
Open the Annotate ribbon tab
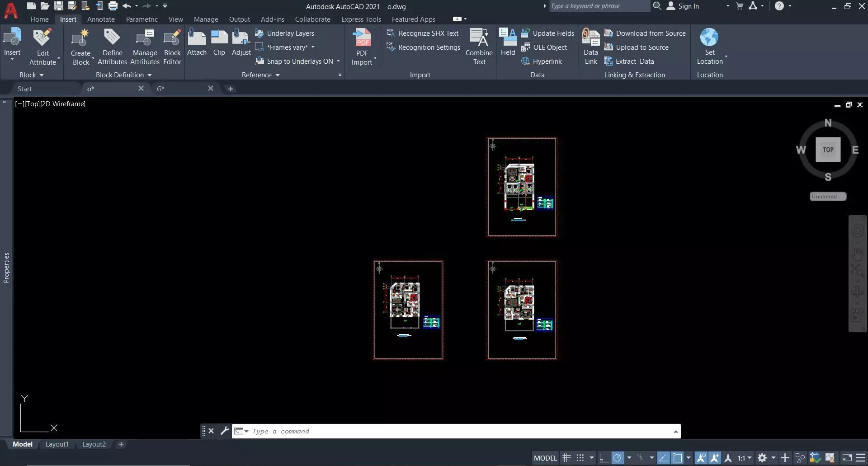pyautogui.click(x=101, y=19)
